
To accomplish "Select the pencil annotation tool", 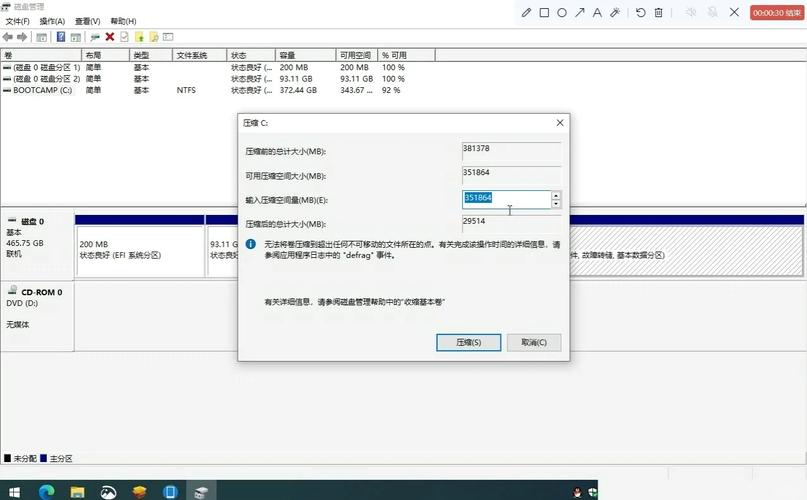I will 526,12.
